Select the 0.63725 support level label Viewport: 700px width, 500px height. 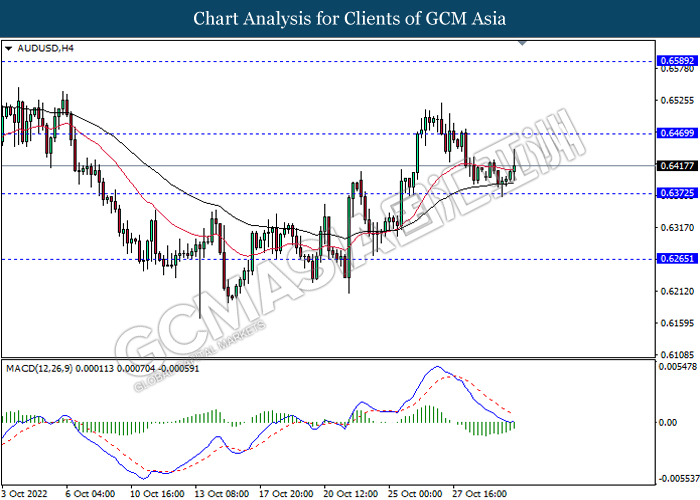pyautogui.click(x=677, y=193)
